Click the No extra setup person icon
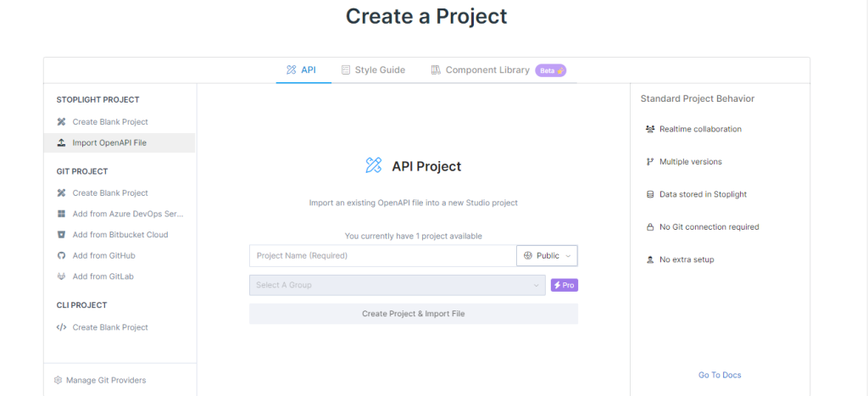 coord(650,259)
